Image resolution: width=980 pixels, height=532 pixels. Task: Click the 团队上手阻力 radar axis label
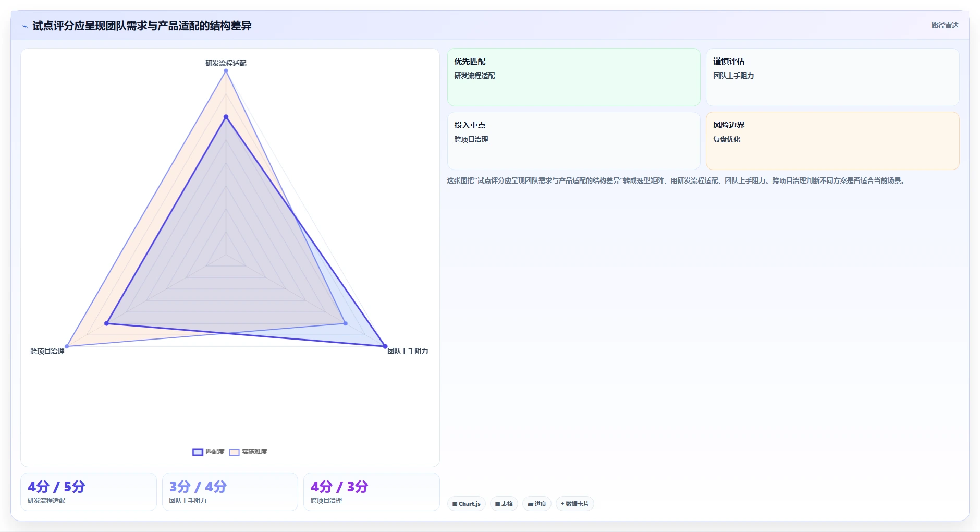(408, 351)
